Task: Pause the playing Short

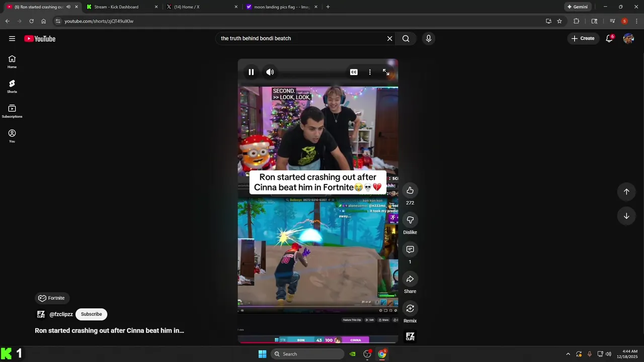Action: (x=251, y=72)
